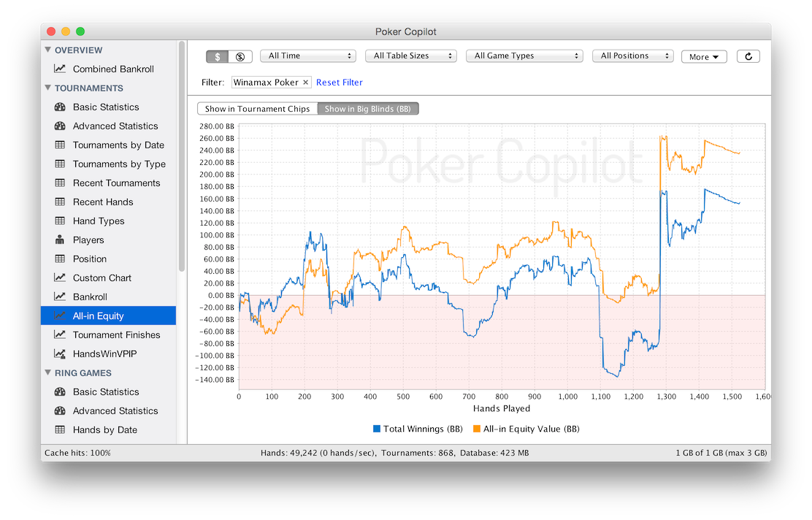Image resolution: width=812 pixels, height=520 pixels.
Task: Open the All Table Sizes dropdown
Action: click(411, 56)
